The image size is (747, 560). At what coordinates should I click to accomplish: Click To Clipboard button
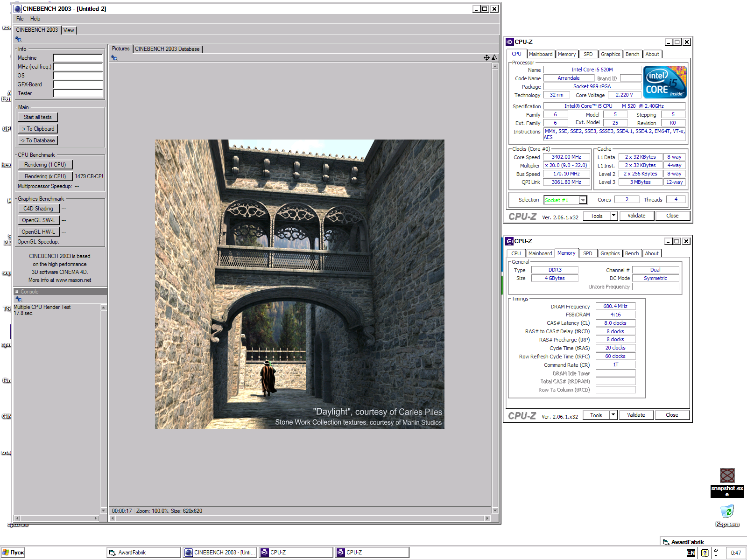(x=38, y=129)
